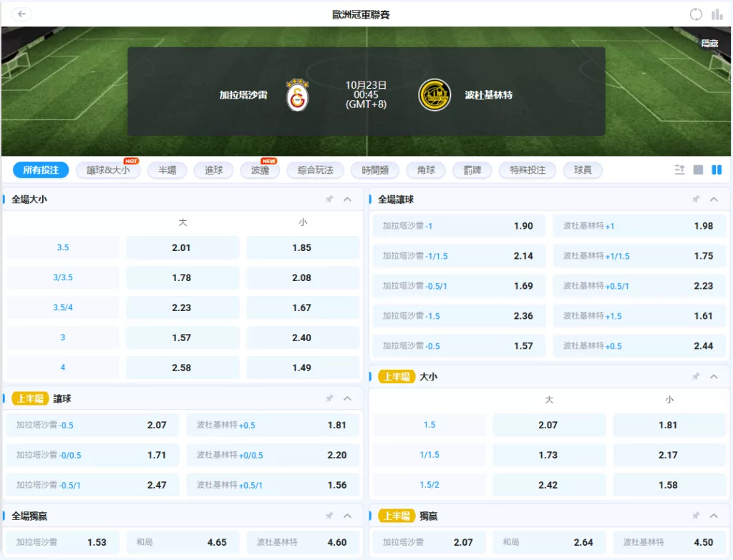Viewport: 733px width, 560px height.
Task: Hide the match banner with 隱藏
Action: [x=709, y=43]
